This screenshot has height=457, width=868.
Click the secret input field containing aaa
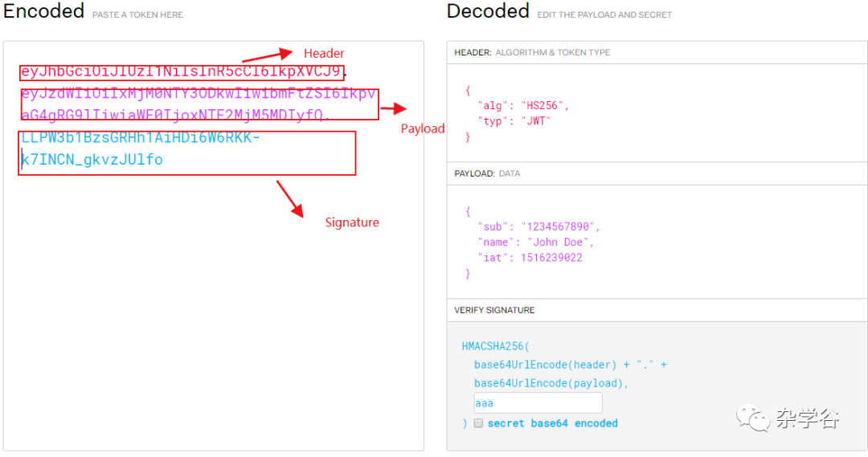(538, 402)
